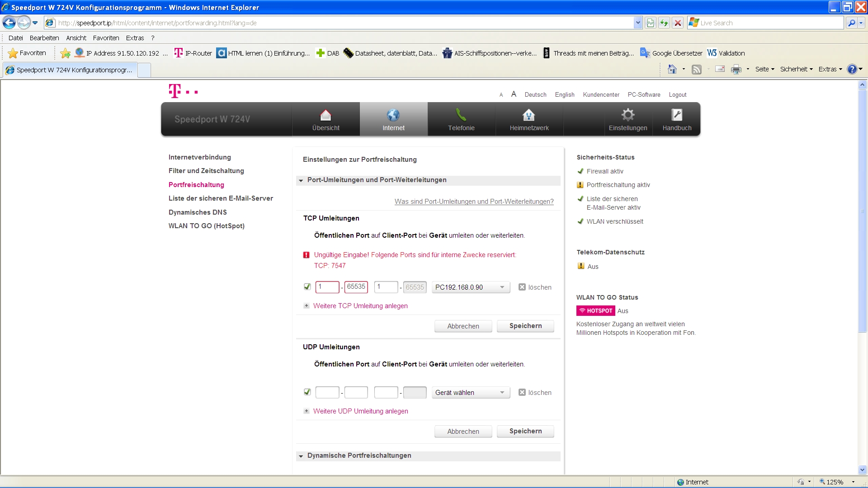Open the Favoriten menu

(x=106, y=38)
